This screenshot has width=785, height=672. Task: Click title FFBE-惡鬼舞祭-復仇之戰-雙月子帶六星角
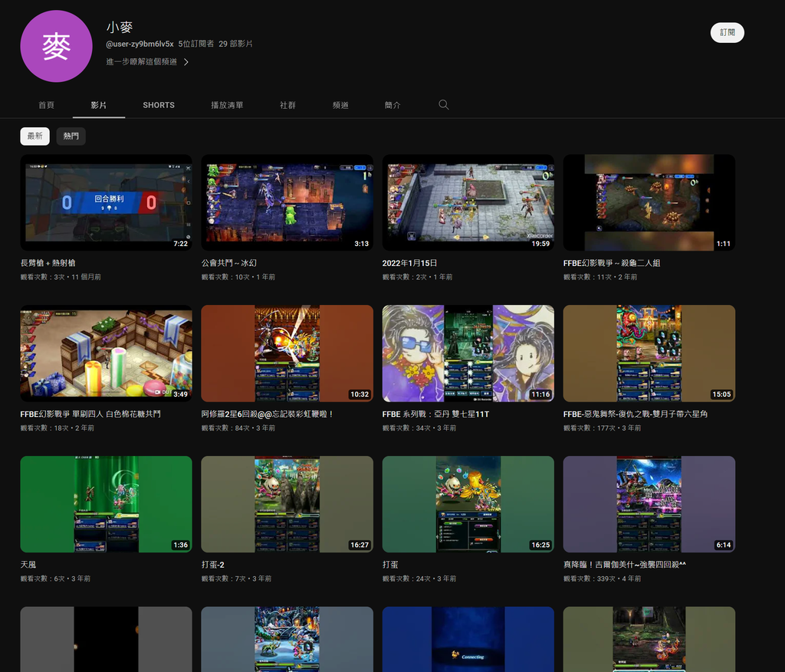point(636,415)
